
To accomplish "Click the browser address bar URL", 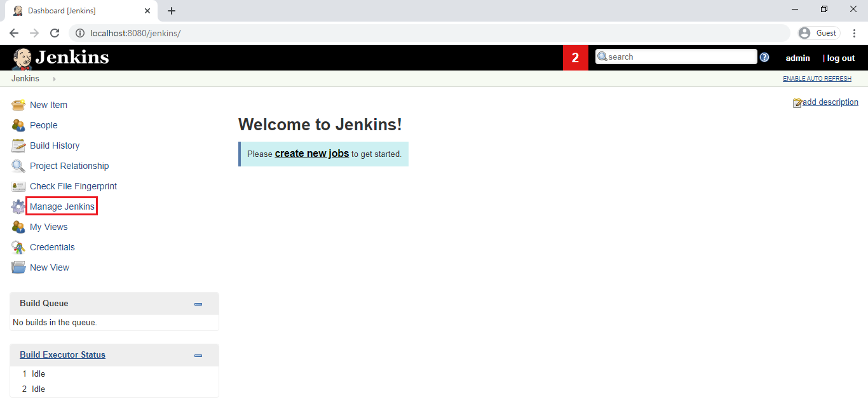I will (135, 33).
